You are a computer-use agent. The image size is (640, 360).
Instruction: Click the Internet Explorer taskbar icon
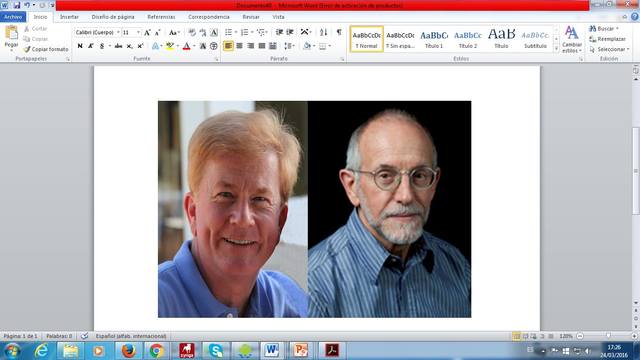(41, 351)
